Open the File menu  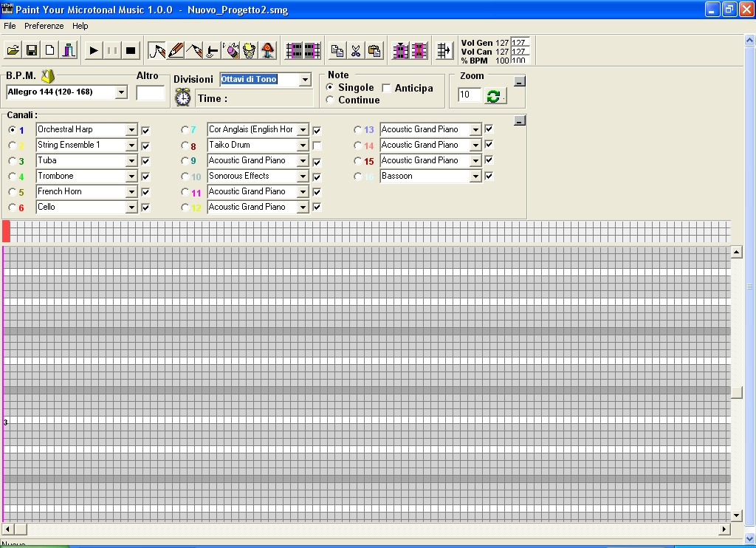pos(10,26)
